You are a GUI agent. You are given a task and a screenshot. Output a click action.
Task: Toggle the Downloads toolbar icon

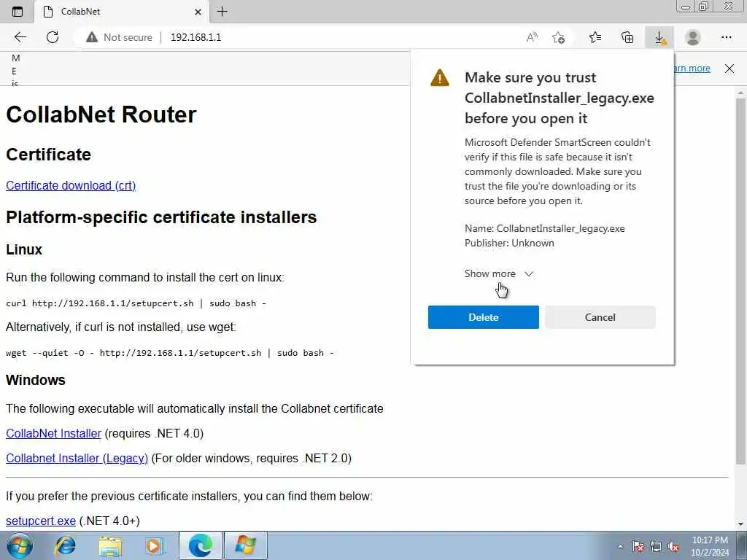pos(659,37)
